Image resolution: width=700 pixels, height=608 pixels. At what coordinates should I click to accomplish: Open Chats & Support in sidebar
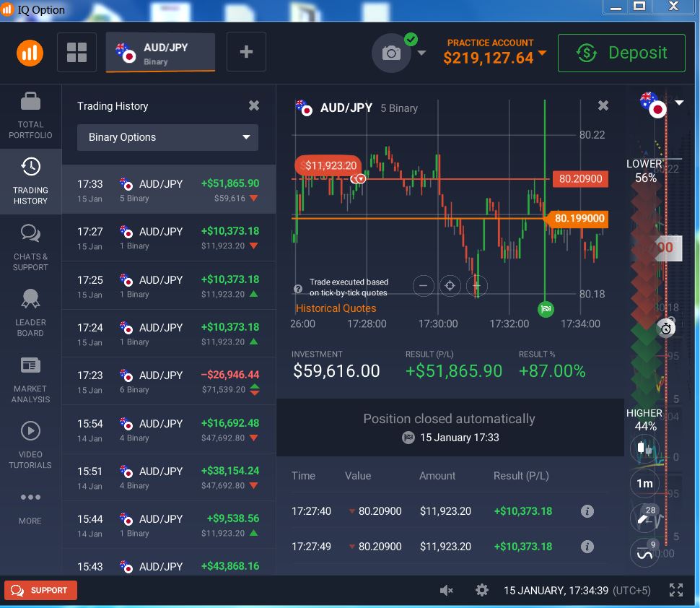click(x=30, y=248)
